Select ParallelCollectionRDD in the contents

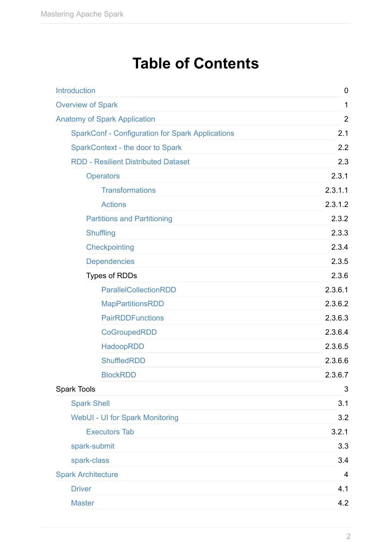pyautogui.click(x=138, y=290)
